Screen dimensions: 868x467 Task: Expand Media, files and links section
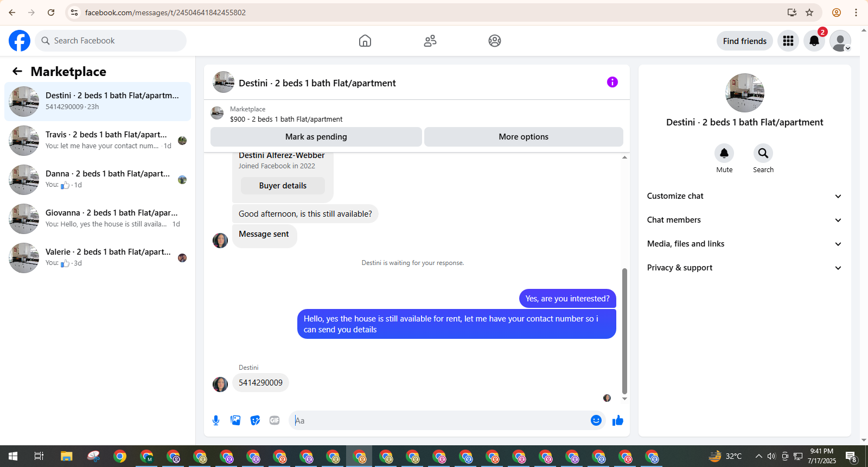744,244
